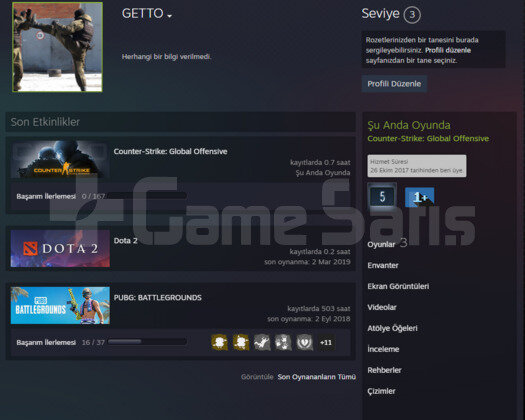Click the blue 1+ community badge
Viewport: 525px width, 420px height.
click(x=420, y=197)
